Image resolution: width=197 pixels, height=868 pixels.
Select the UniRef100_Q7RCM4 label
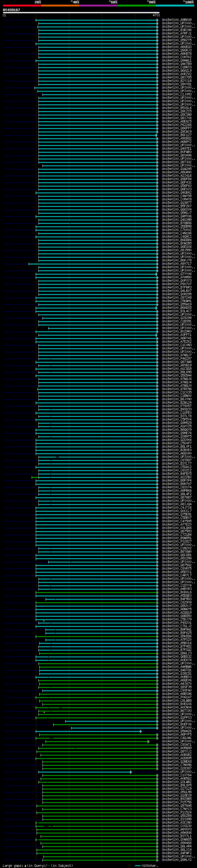(177, 389)
